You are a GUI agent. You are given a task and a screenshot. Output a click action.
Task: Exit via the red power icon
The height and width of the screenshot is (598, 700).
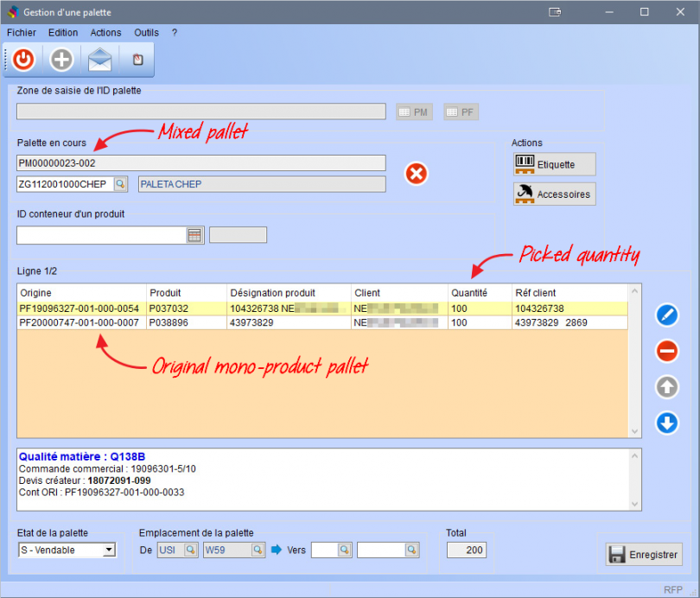pyautogui.click(x=22, y=59)
